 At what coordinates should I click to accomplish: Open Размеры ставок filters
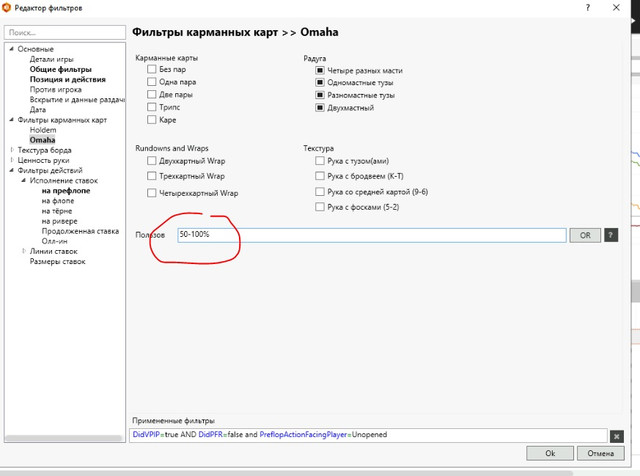pyautogui.click(x=58, y=262)
